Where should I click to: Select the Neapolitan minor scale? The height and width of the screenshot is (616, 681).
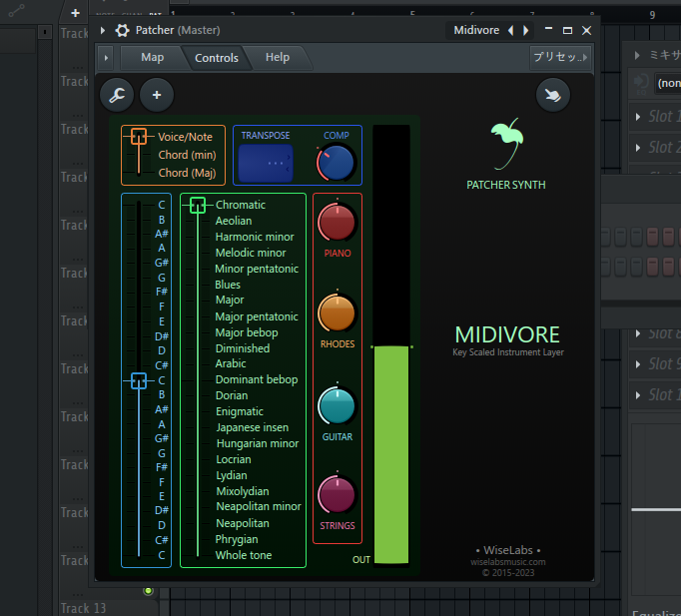pyautogui.click(x=259, y=506)
